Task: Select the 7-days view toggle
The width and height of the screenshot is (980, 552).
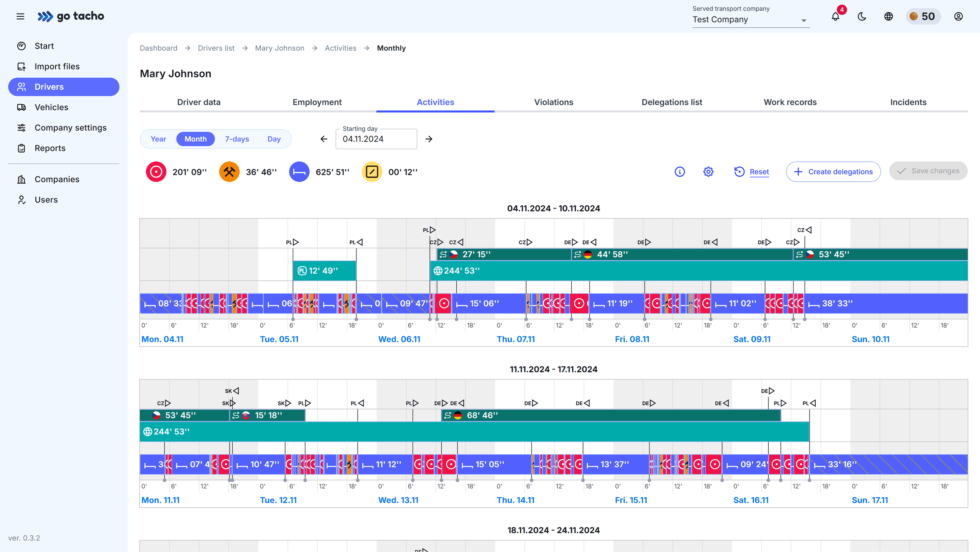Action: pyautogui.click(x=237, y=139)
